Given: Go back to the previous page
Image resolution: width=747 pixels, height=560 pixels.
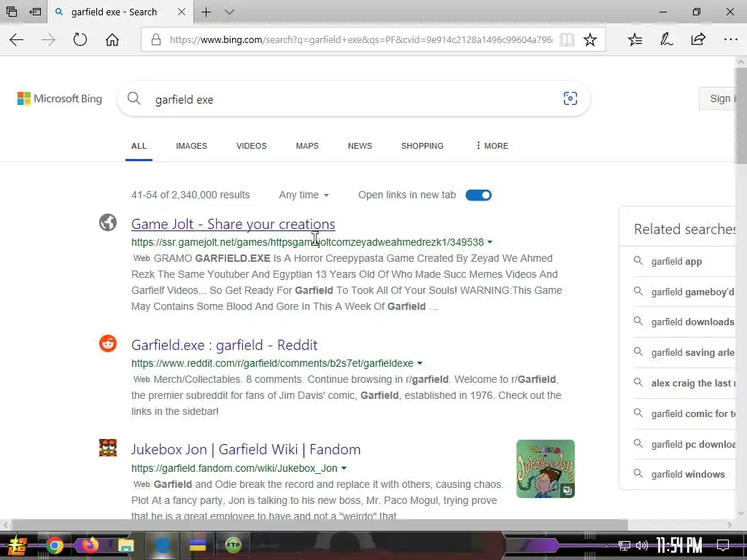Looking at the screenshot, I should (x=17, y=39).
